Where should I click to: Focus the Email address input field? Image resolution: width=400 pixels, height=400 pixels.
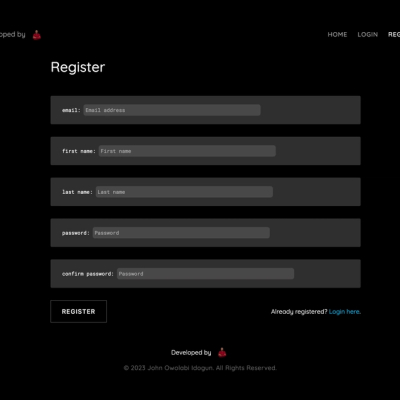coord(172,110)
